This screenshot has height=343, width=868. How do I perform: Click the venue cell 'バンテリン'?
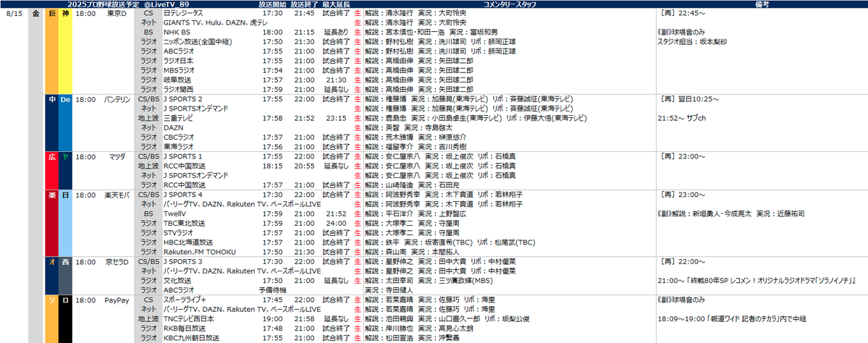click(117, 100)
